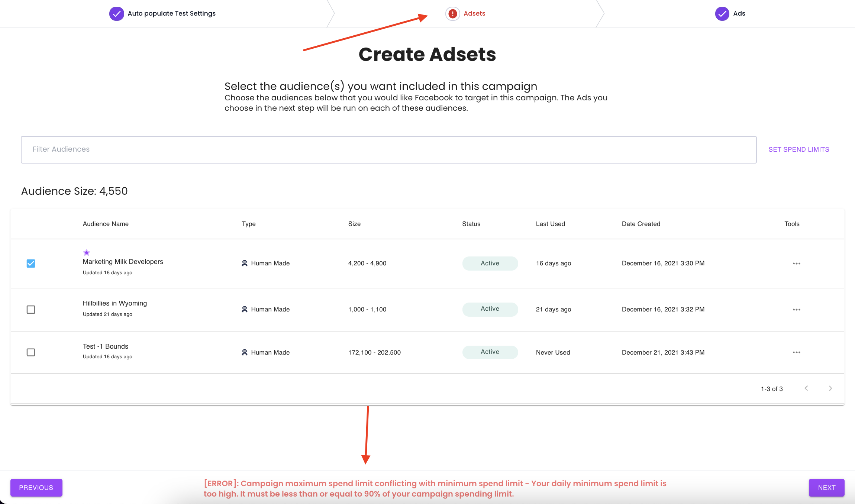The image size is (855, 504).
Task: Open tools menu for Marketing Milk Developers row
Action: (796, 264)
